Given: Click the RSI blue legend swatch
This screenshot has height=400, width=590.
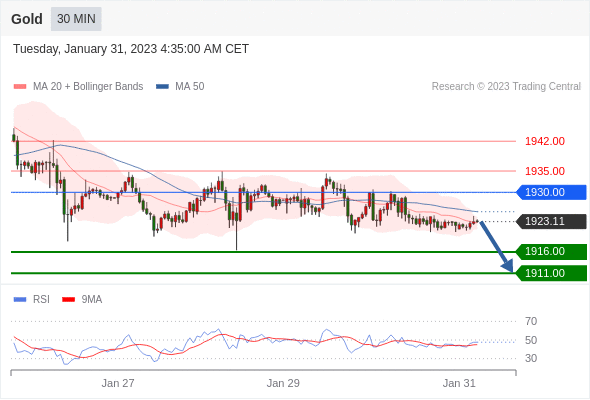Looking at the screenshot, I should coord(20,300).
